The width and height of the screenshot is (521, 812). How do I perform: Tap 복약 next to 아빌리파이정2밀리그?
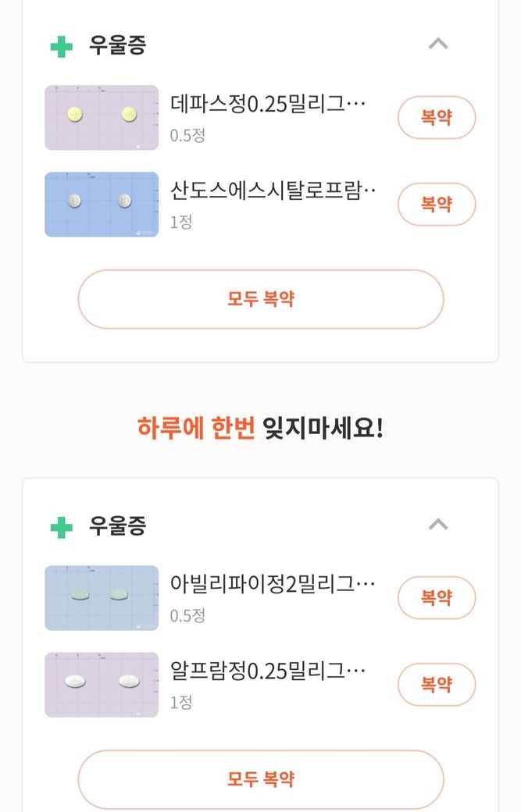[437, 598]
